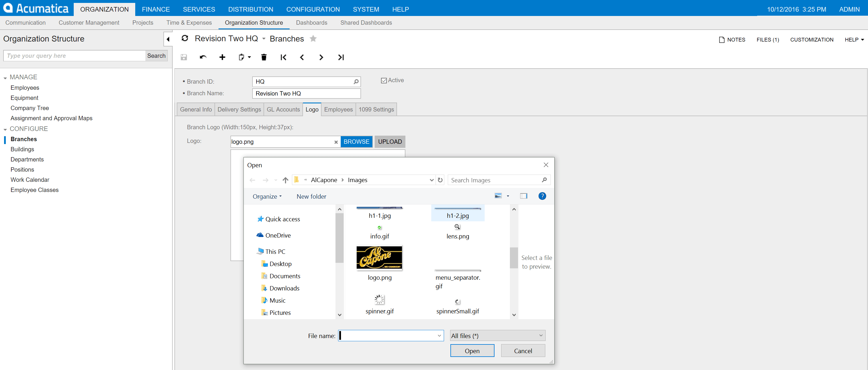Click the first navigation arrow icon
This screenshot has height=370, width=868.
tap(283, 57)
